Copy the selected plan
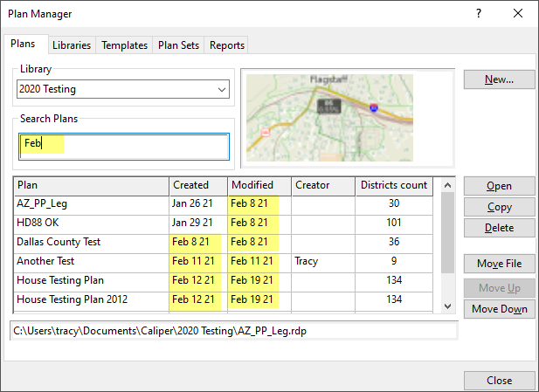This screenshot has width=539, height=392. click(499, 207)
